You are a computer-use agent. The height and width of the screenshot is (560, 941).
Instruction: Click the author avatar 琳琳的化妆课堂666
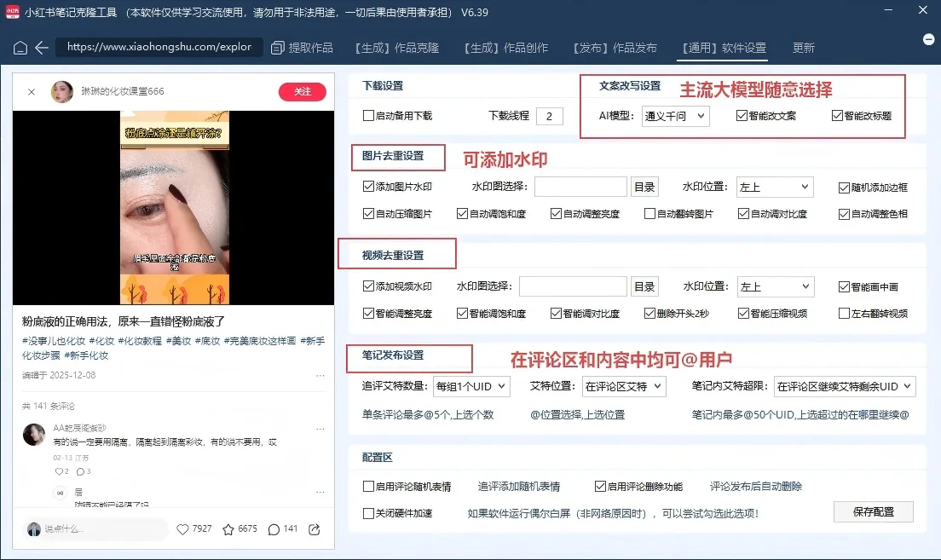[x=62, y=91]
